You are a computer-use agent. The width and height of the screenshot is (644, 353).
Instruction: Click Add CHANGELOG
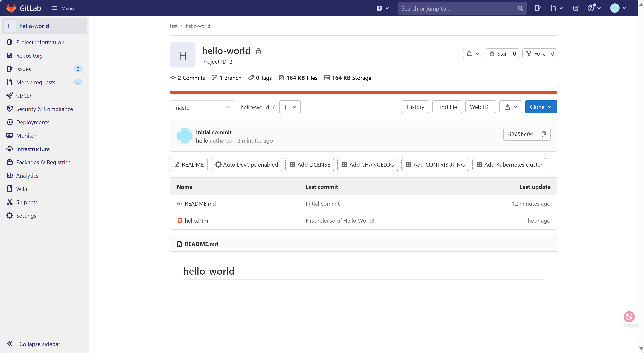coord(367,164)
